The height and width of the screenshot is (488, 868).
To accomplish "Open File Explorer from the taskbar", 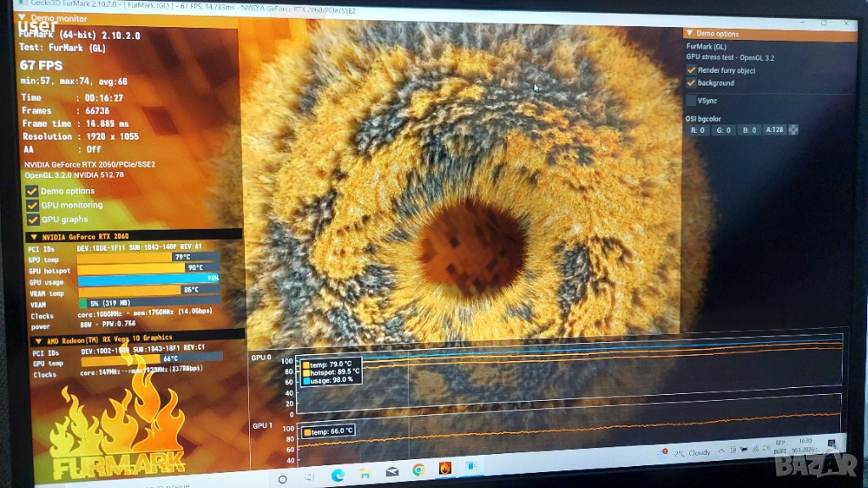I will (x=364, y=470).
